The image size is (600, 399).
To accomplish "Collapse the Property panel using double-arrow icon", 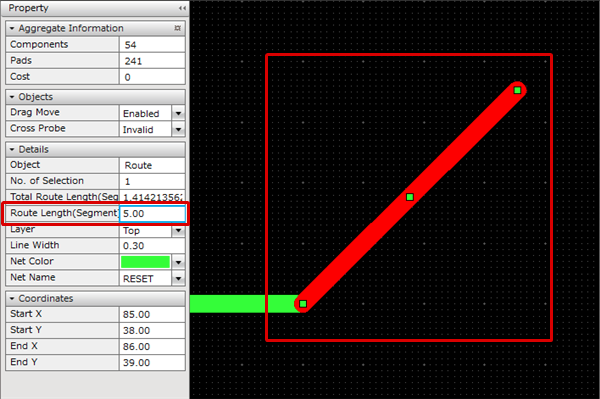I will coord(182,8).
